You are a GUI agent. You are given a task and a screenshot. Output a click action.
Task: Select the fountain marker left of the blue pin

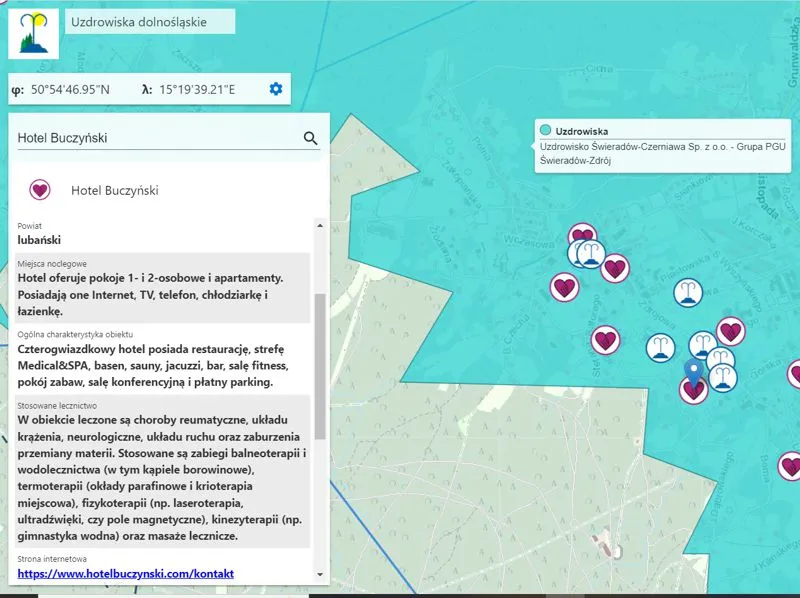point(660,347)
